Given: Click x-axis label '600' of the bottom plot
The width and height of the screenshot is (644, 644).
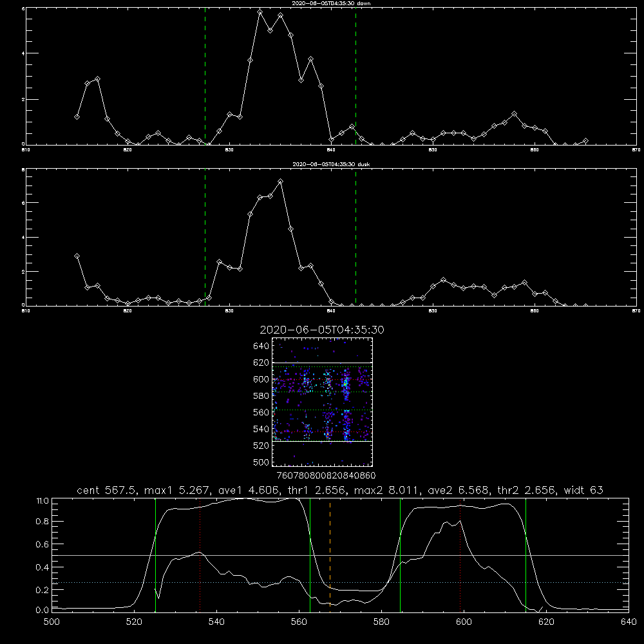Looking at the screenshot, I should click(x=464, y=621).
